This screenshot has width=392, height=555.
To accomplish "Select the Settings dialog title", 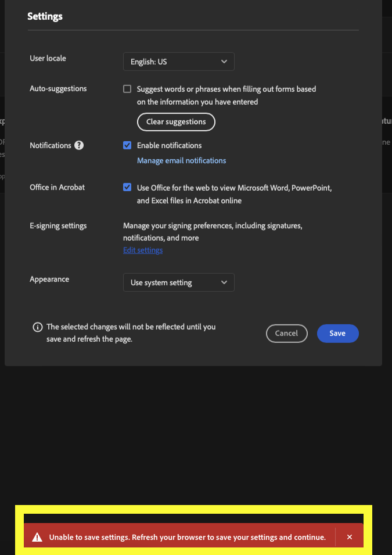I will point(45,16).
